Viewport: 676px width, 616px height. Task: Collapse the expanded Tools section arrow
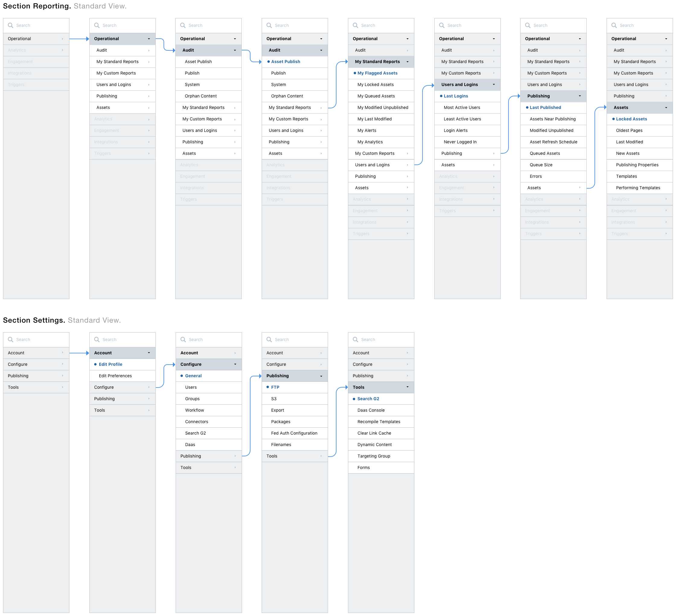pyautogui.click(x=407, y=387)
